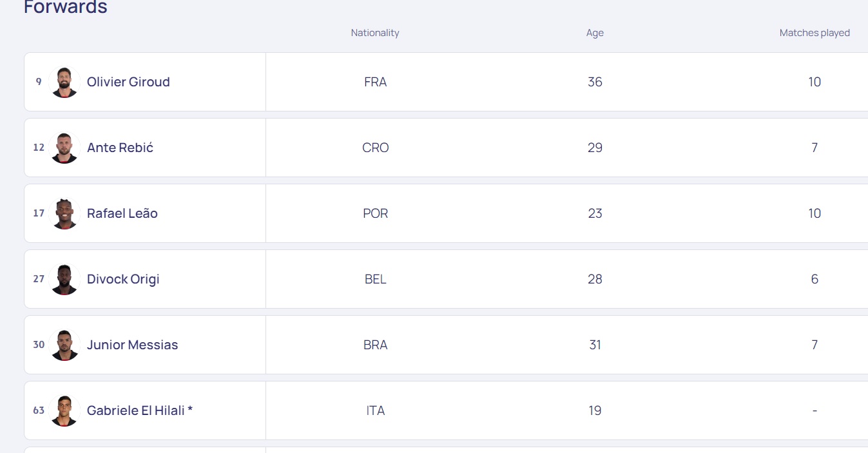
Task: Sort by Age column header
Action: pos(595,33)
